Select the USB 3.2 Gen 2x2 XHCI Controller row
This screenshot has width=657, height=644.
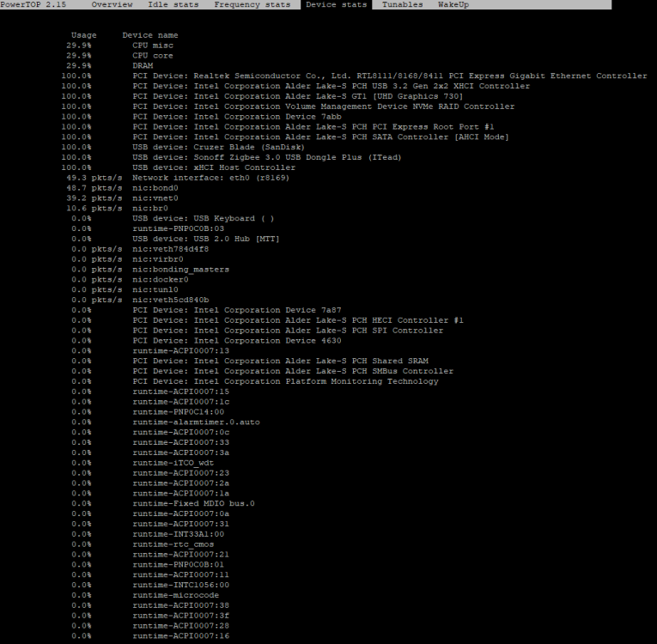coord(295,86)
